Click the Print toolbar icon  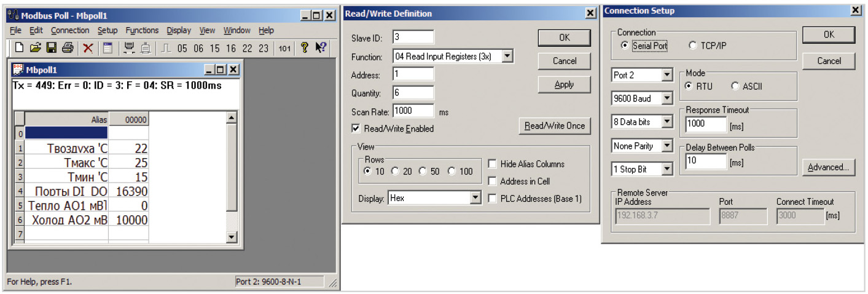coord(68,48)
